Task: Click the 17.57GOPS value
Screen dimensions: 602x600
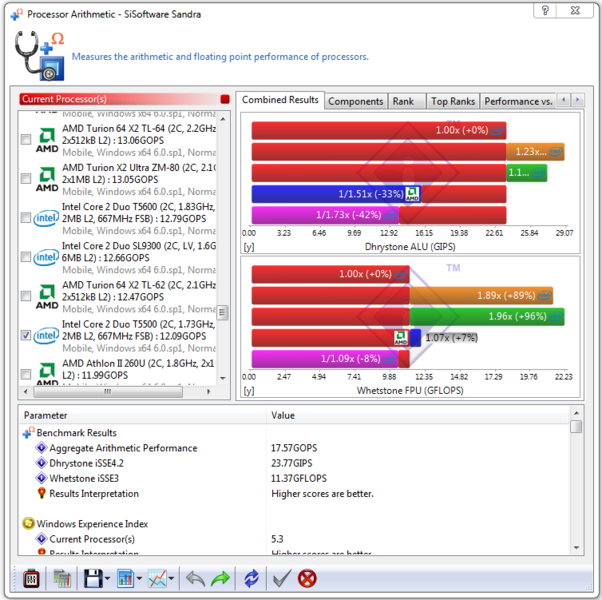Action: tap(294, 448)
